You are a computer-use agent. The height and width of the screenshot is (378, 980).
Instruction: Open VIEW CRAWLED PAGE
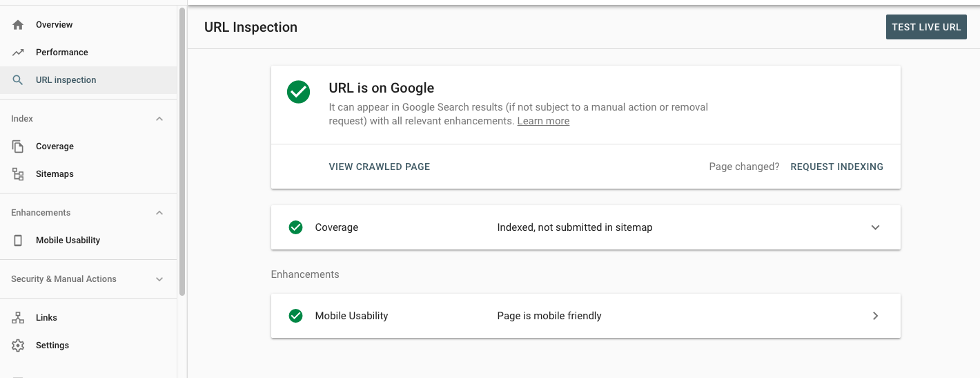pyautogui.click(x=380, y=167)
